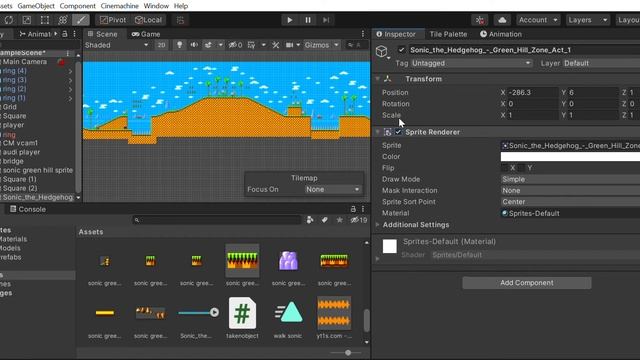Viewport: 640px width, 360px height.
Task: Open the cloud services icon
Action: click(502, 20)
